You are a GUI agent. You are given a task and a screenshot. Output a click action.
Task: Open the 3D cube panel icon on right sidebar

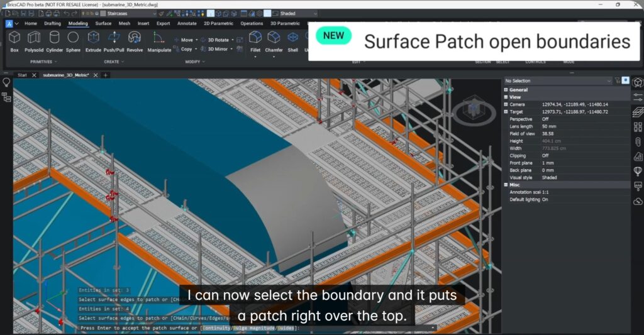(x=638, y=82)
